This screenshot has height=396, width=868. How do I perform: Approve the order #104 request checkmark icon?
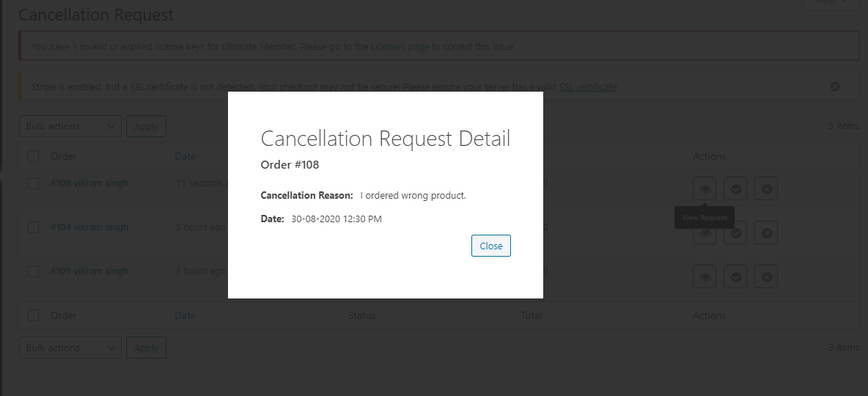click(736, 232)
